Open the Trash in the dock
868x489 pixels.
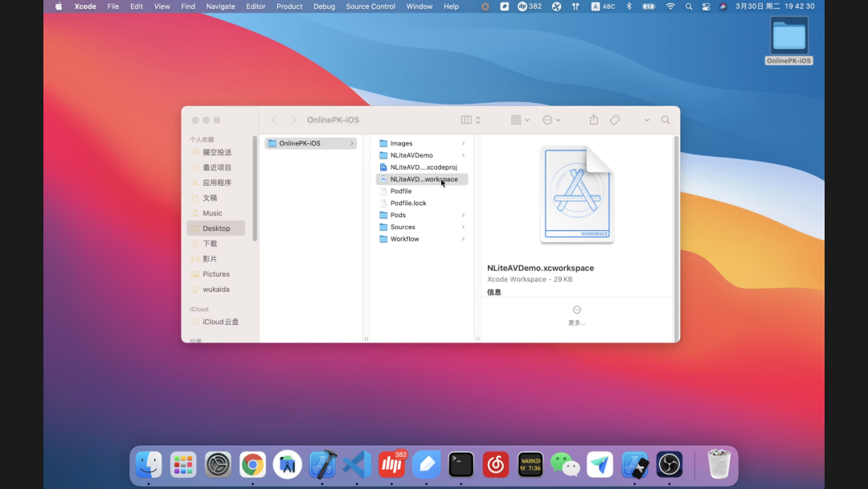coord(719,464)
